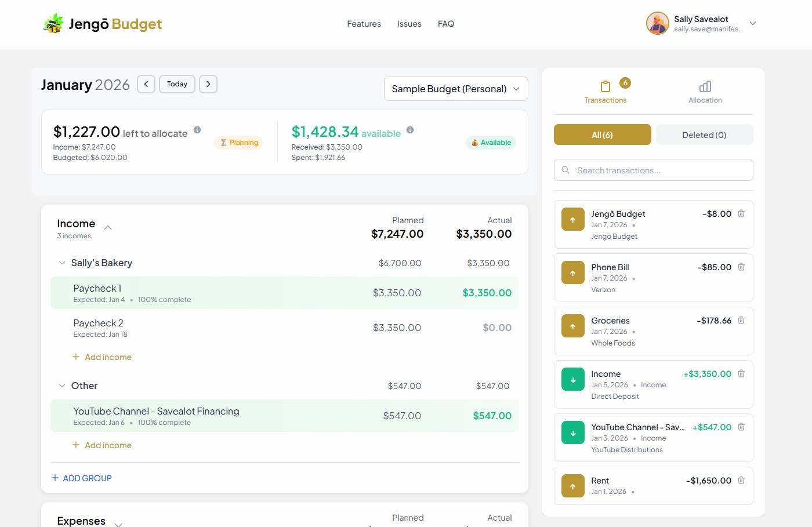This screenshot has height=527, width=812.
Task: Collapse the Sally's Bakery income group
Action: click(x=62, y=263)
